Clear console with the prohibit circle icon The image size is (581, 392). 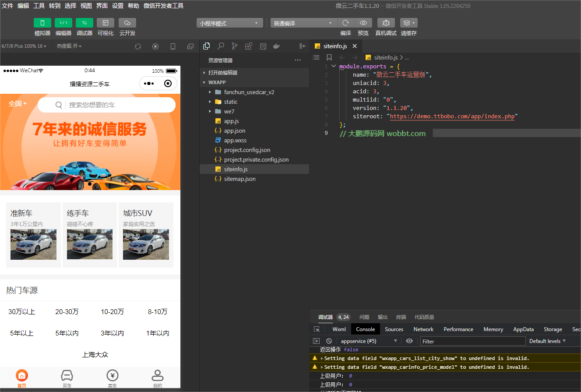tap(328, 341)
